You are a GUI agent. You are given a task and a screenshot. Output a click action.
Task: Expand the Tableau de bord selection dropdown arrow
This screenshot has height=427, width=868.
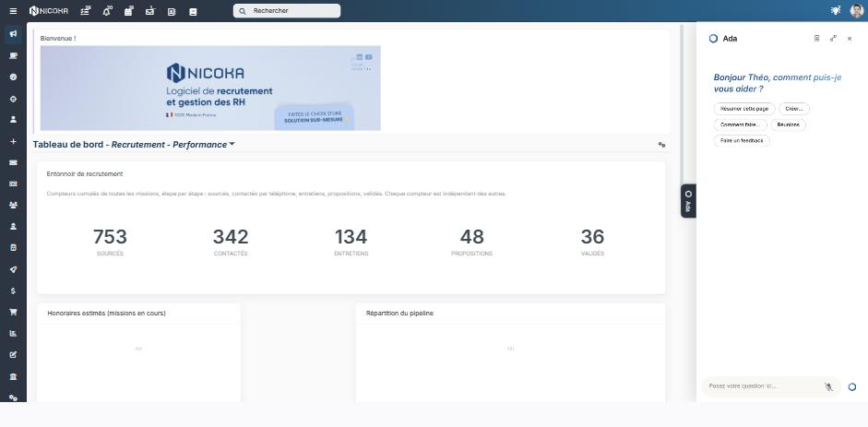point(232,145)
